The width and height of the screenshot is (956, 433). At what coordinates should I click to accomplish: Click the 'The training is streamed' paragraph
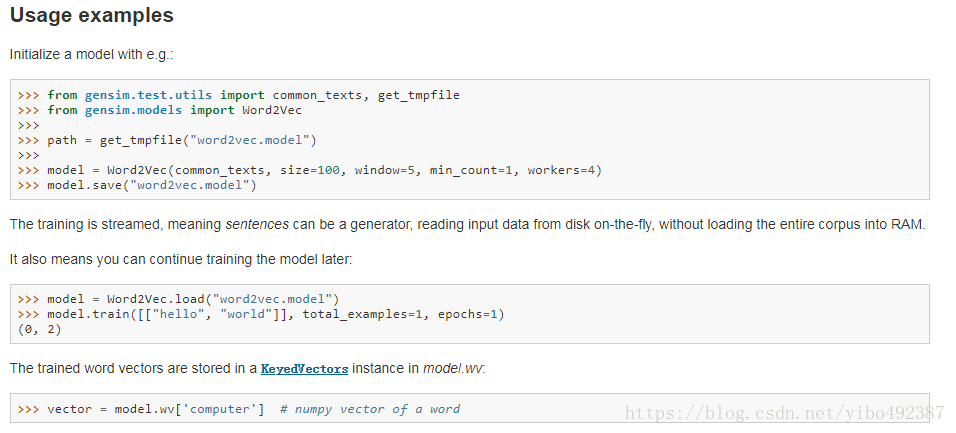pyautogui.click(x=468, y=224)
